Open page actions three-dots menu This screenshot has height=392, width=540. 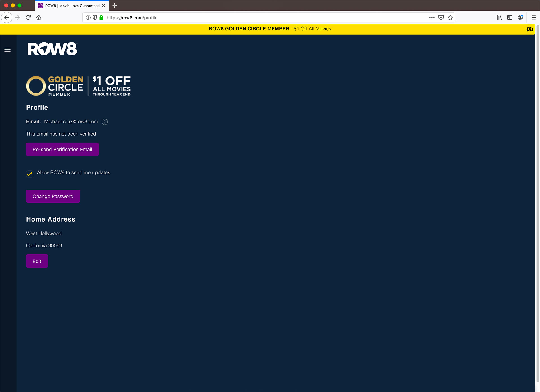432,17
